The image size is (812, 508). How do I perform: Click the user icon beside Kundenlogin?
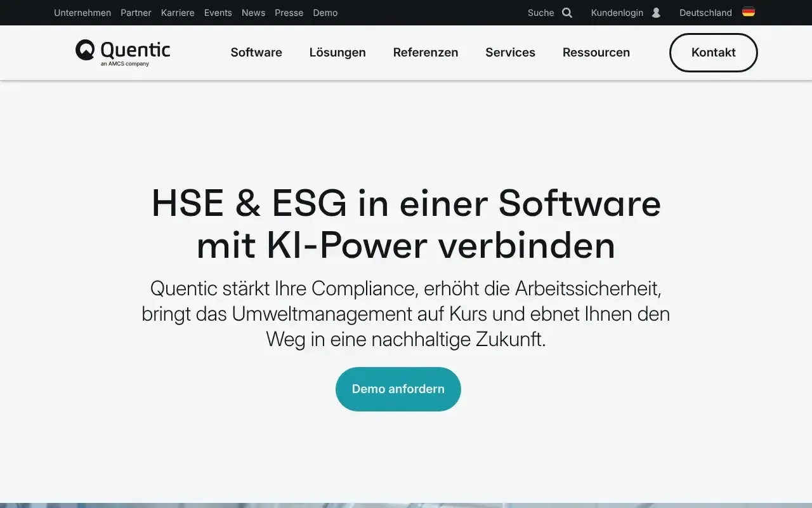(x=655, y=13)
